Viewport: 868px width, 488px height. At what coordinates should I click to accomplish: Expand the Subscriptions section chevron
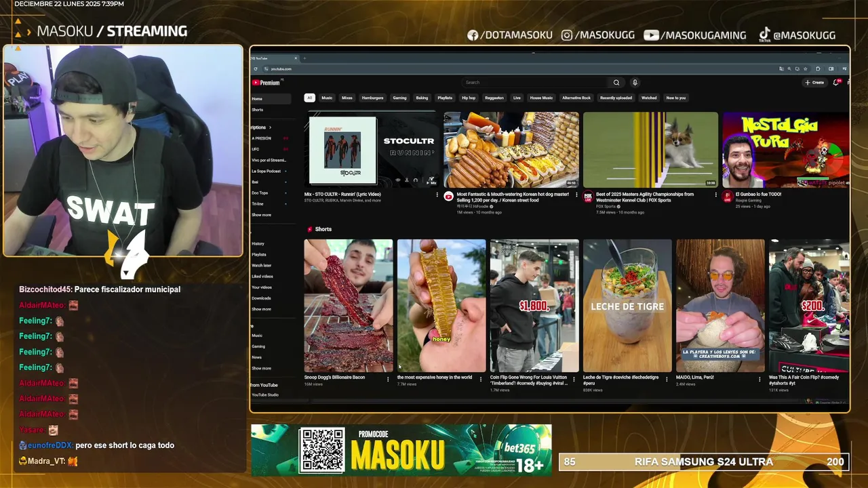pos(270,127)
